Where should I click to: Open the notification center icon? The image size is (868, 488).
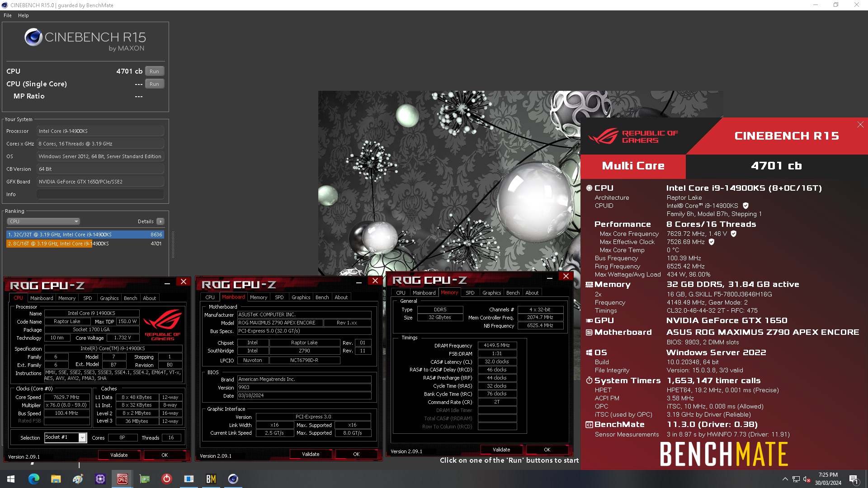click(x=854, y=479)
